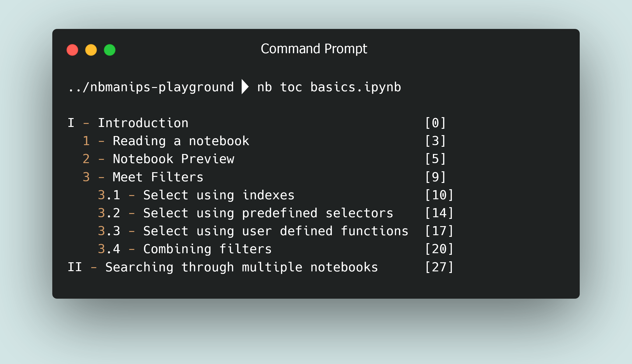Click the [27] cell index
632x364 pixels.
[439, 267]
